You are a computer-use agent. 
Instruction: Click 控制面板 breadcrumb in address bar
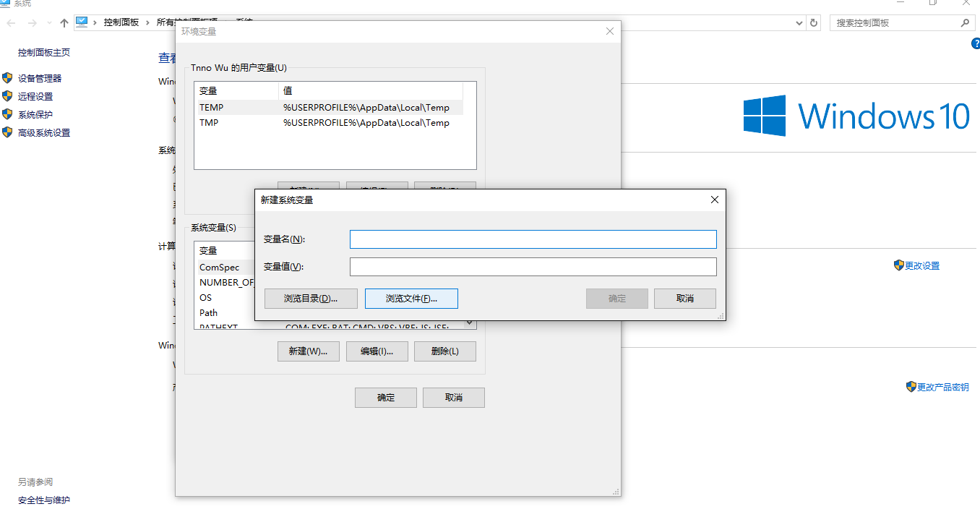coord(121,22)
